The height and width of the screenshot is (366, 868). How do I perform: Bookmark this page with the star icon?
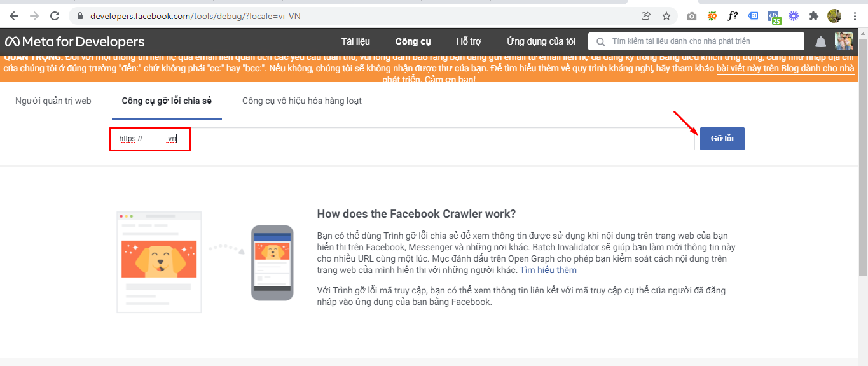666,16
